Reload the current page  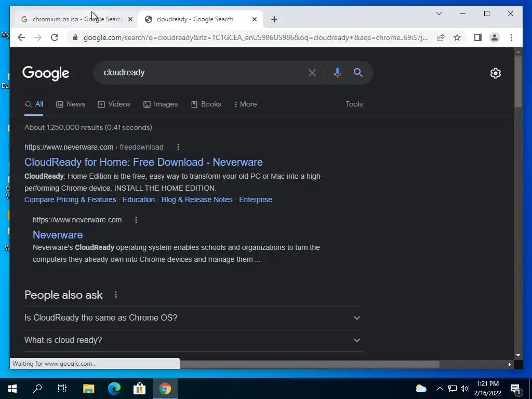[55, 37]
